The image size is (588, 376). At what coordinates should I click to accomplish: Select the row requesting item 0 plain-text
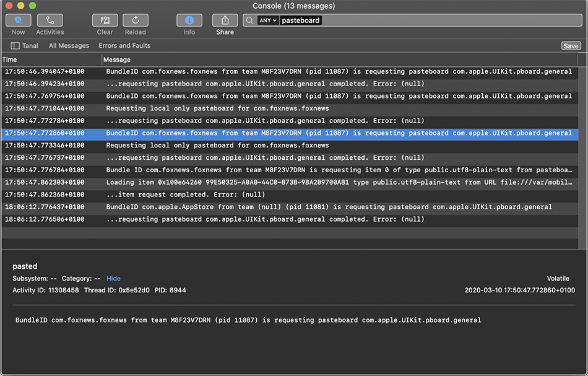coord(290,170)
